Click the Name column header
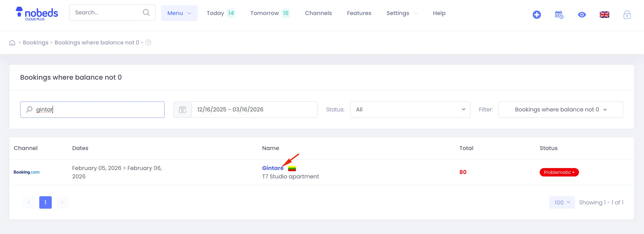 pos(270,148)
